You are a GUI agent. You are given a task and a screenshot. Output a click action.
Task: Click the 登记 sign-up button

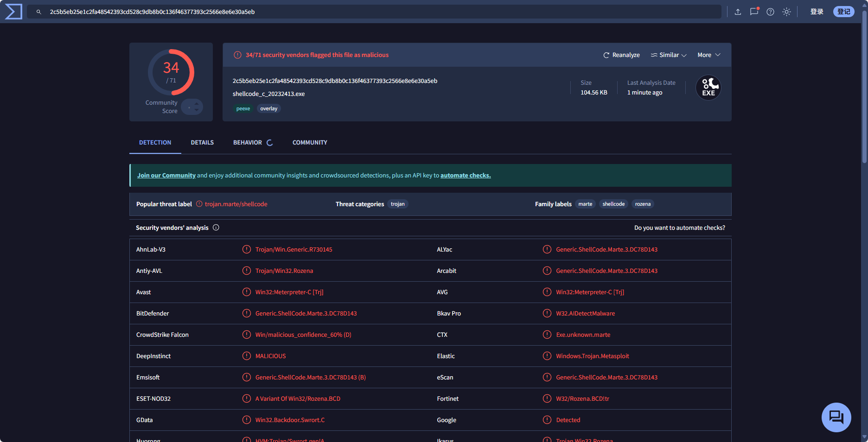(x=844, y=12)
